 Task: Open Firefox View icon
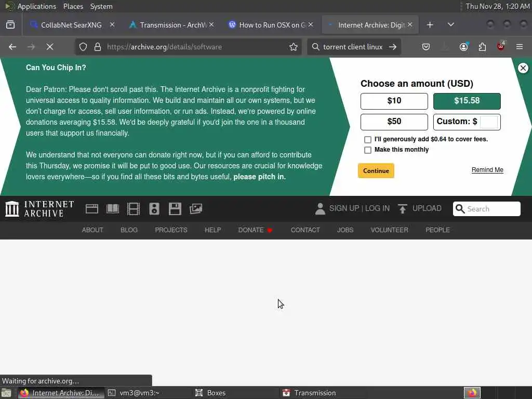(10, 25)
